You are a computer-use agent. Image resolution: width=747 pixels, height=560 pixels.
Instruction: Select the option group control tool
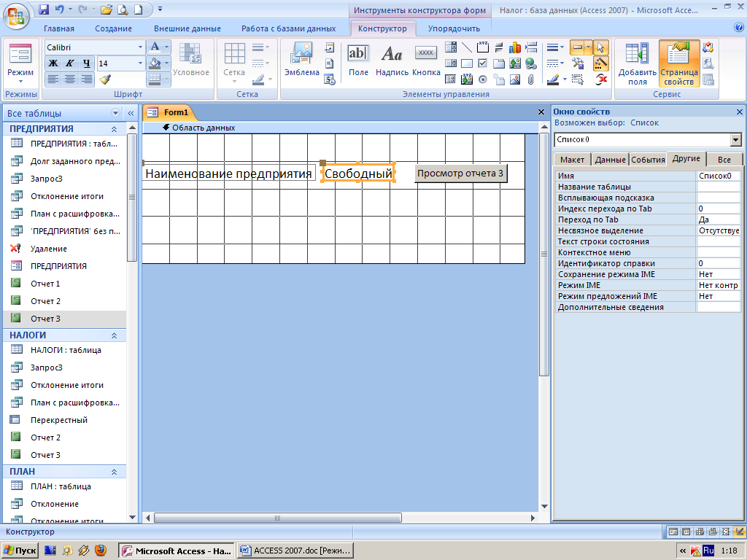point(483,47)
